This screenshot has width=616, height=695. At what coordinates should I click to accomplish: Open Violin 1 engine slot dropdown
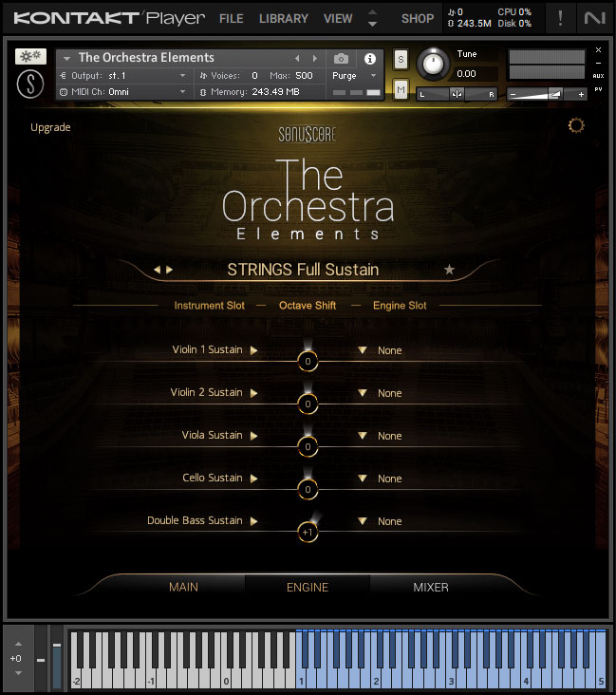[362, 350]
